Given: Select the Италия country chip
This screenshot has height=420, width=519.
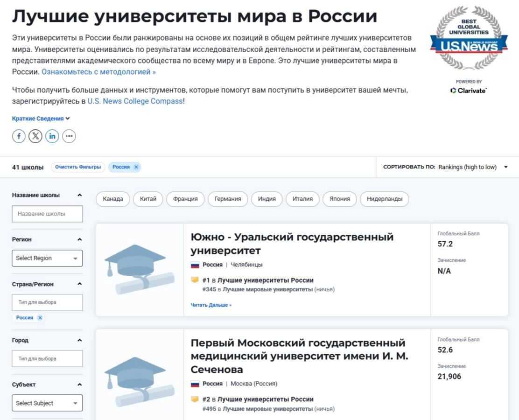Looking at the screenshot, I should [302, 199].
